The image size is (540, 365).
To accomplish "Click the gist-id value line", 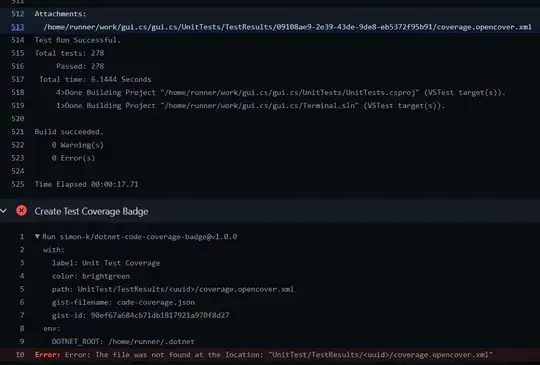I will pyautogui.click(x=141, y=315).
